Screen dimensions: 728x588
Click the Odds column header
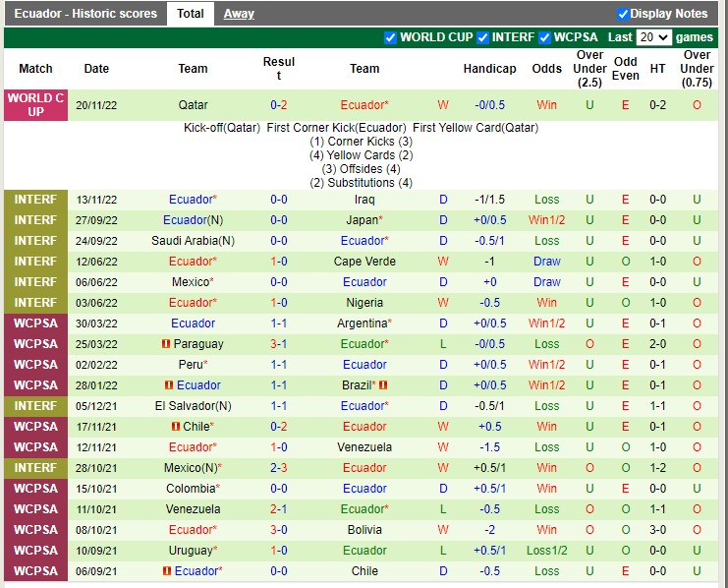click(x=547, y=69)
